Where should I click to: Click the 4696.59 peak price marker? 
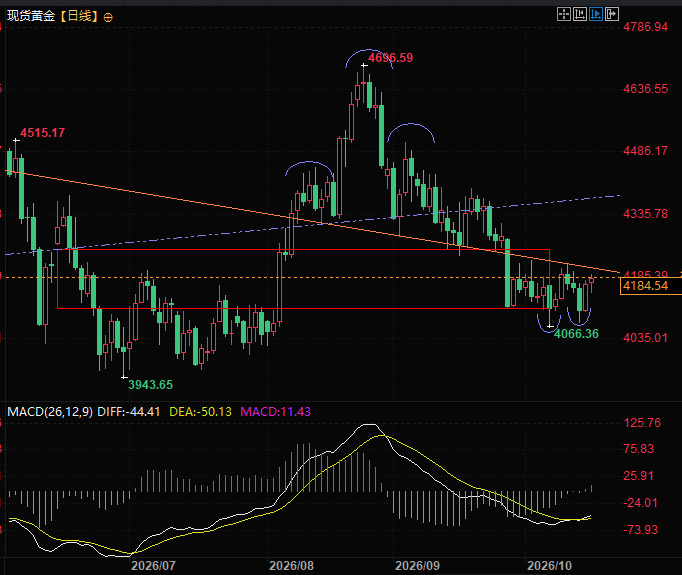(x=391, y=58)
